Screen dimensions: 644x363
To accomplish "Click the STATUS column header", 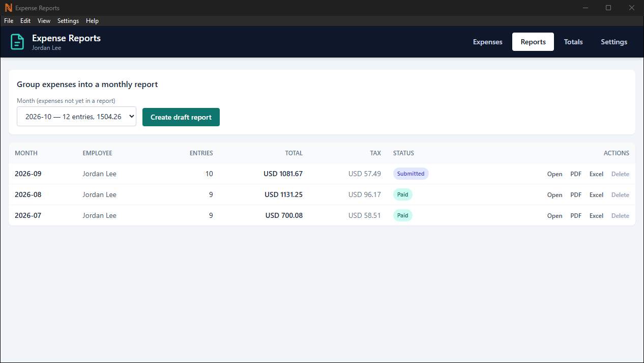I will click(403, 153).
